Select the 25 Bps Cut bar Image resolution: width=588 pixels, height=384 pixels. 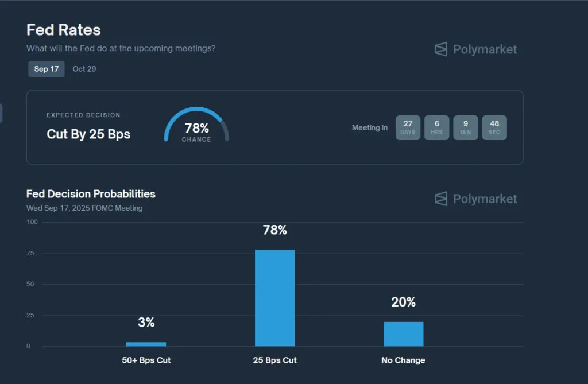(x=274, y=298)
